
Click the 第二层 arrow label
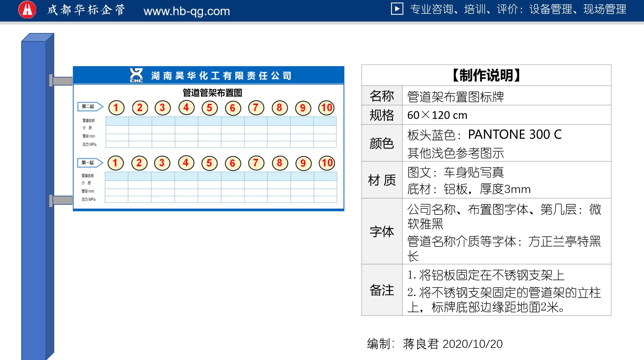point(90,107)
